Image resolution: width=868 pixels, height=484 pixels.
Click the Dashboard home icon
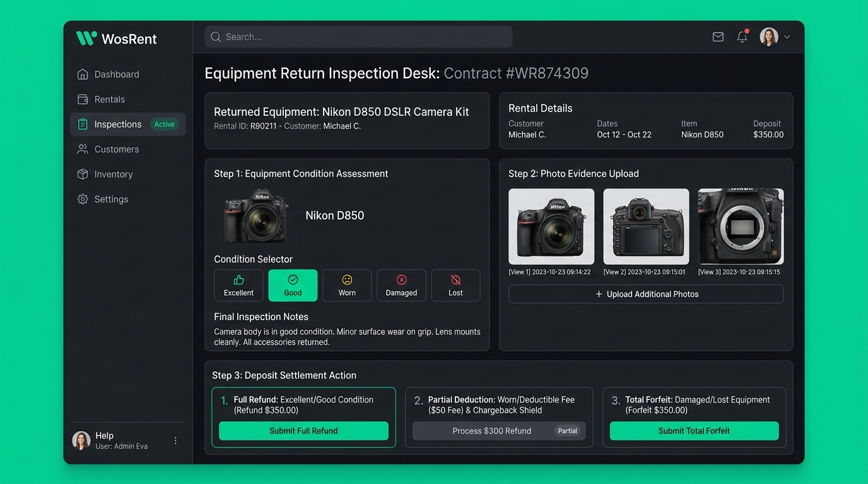coord(83,74)
